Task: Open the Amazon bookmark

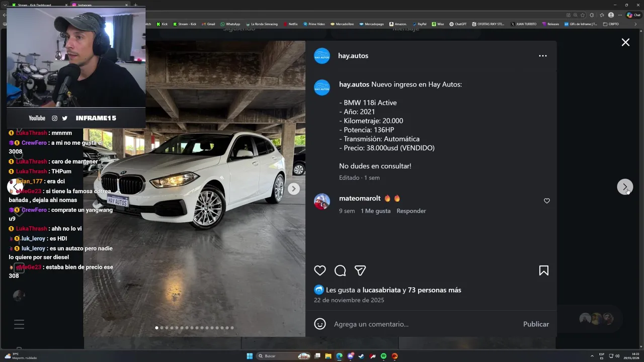Action: pos(398,24)
